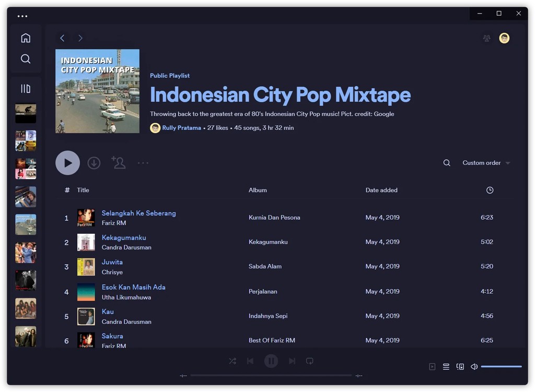Go forward using the right navigation chevron
The width and height of the screenshot is (535, 392).
(80, 38)
